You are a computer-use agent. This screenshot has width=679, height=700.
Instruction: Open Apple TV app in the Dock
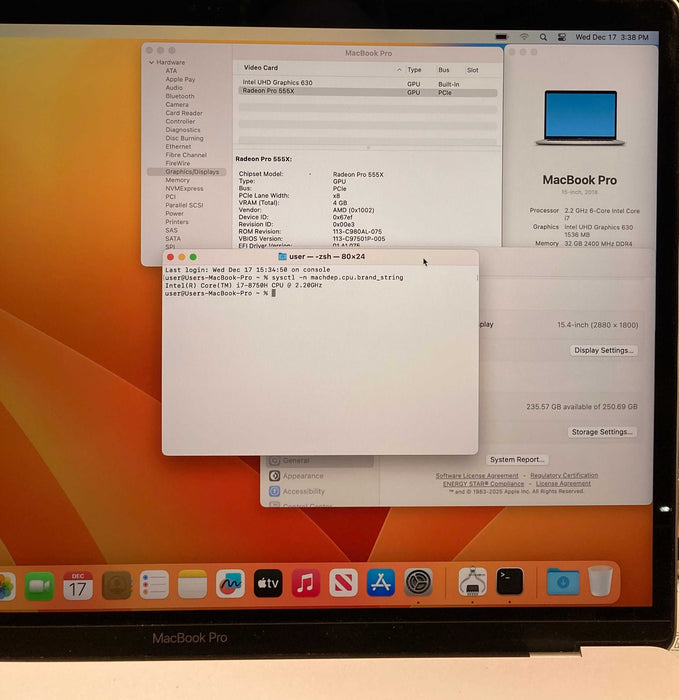(x=268, y=583)
